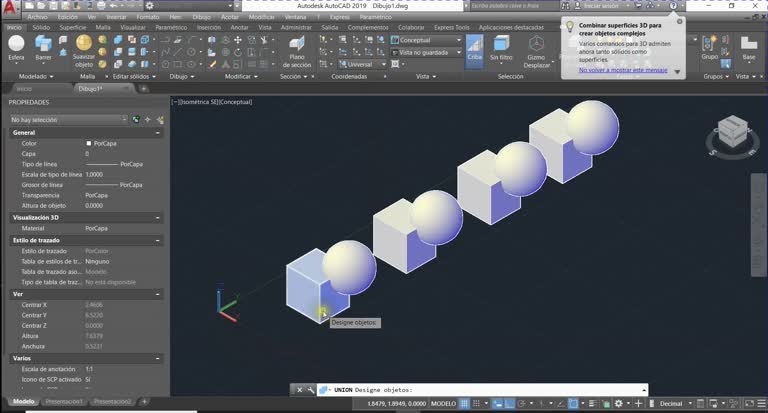
Task: Click the print icon in quick access toolbar
Action: [x=100, y=6]
